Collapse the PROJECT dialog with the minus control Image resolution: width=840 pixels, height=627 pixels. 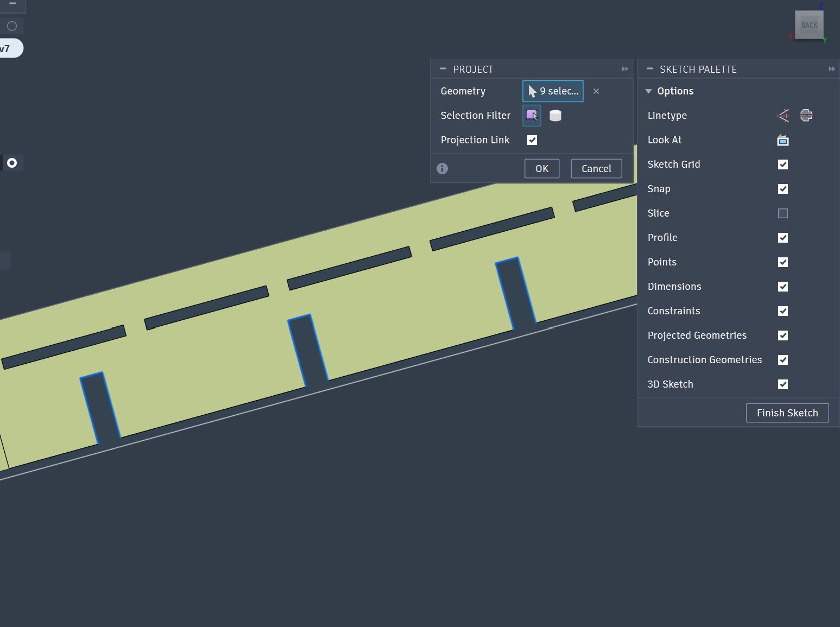click(x=443, y=68)
